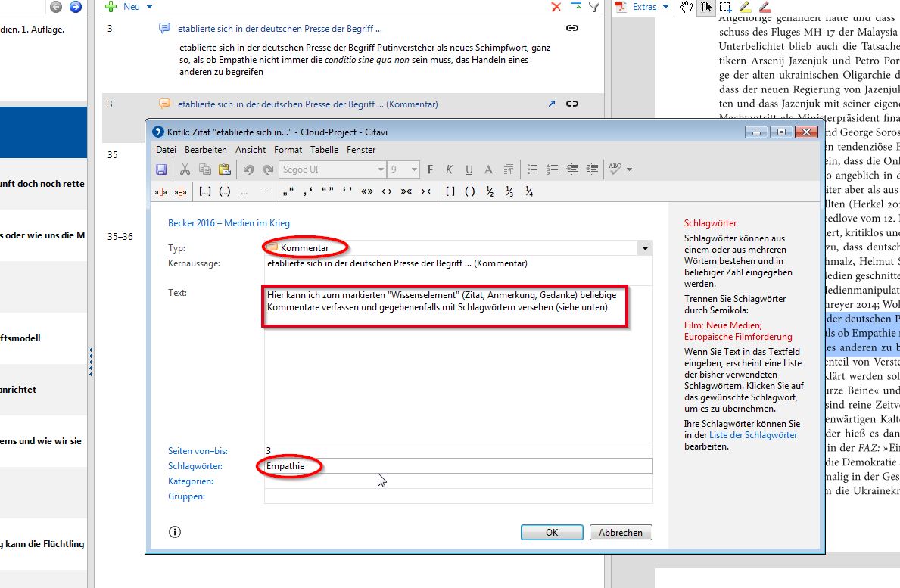Open the Liste der Schlagwörter link
The height and width of the screenshot is (588, 900).
(753, 435)
